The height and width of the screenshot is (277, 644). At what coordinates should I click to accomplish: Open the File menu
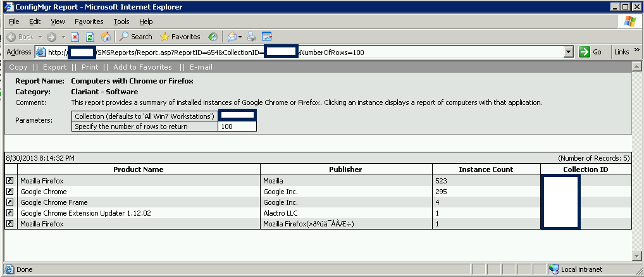[14, 22]
